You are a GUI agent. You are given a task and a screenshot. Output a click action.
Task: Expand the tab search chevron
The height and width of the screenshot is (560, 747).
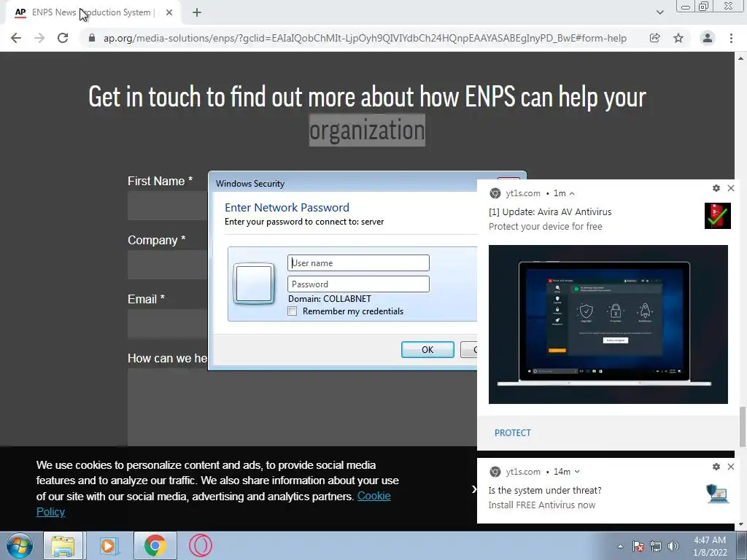coord(659,12)
